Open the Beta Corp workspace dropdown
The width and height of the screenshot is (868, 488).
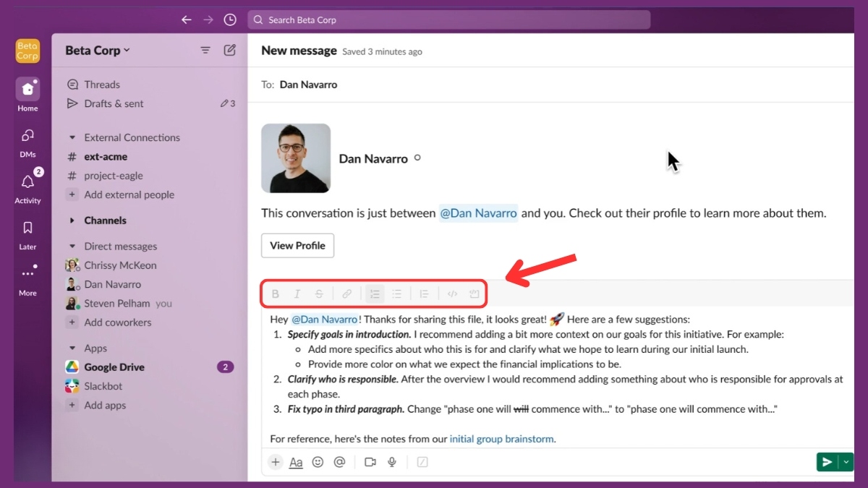pos(98,50)
